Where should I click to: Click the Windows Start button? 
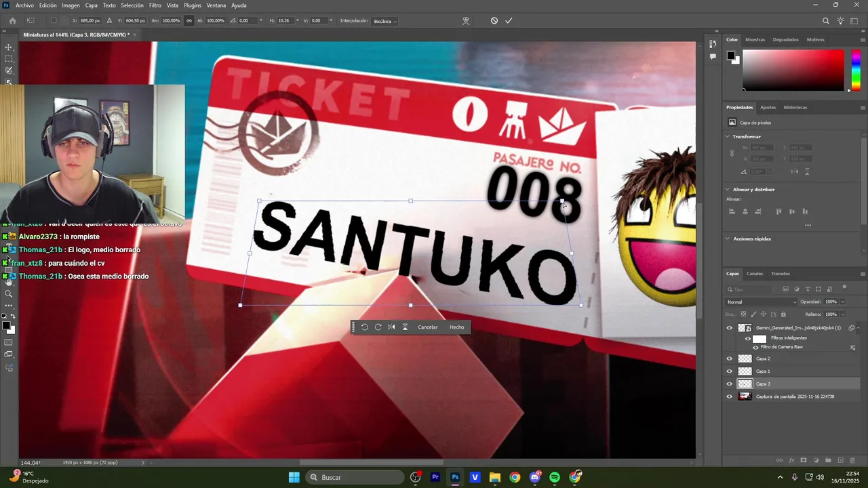[294, 477]
